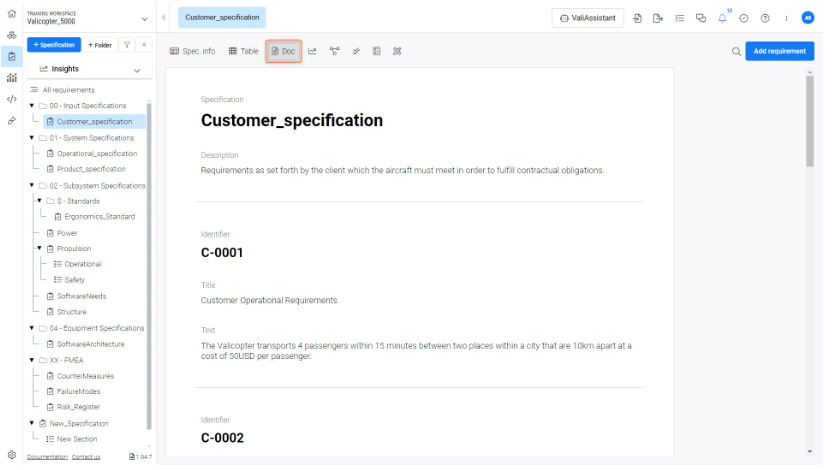Open the filter funnel in sidebar
The image size is (838, 470).
pos(127,45)
